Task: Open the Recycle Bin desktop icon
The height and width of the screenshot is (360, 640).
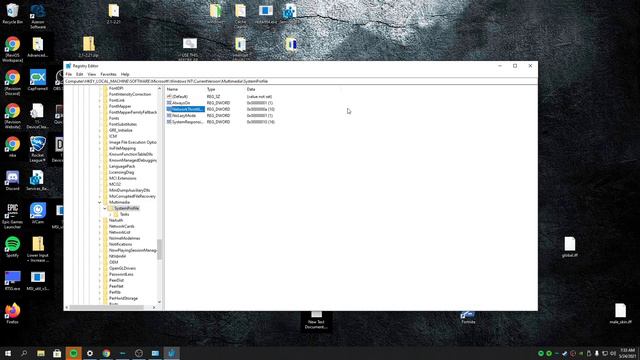Action: point(12,13)
